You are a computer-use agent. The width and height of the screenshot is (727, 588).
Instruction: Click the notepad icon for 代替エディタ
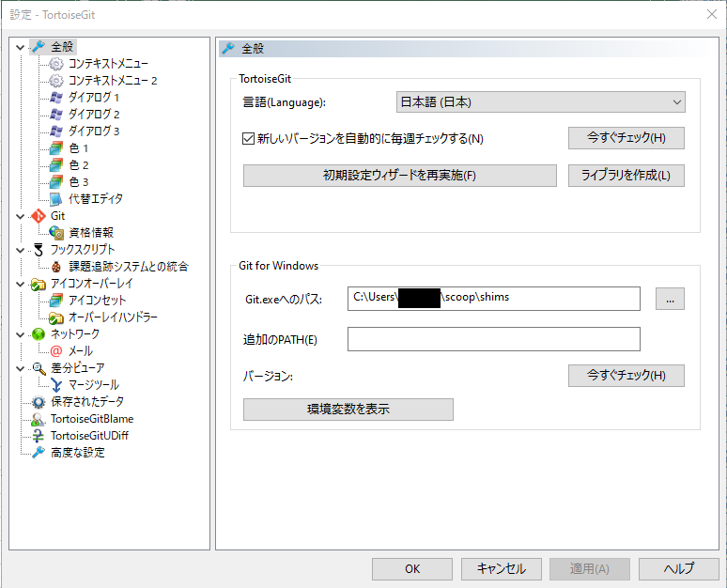[x=56, y=199]
